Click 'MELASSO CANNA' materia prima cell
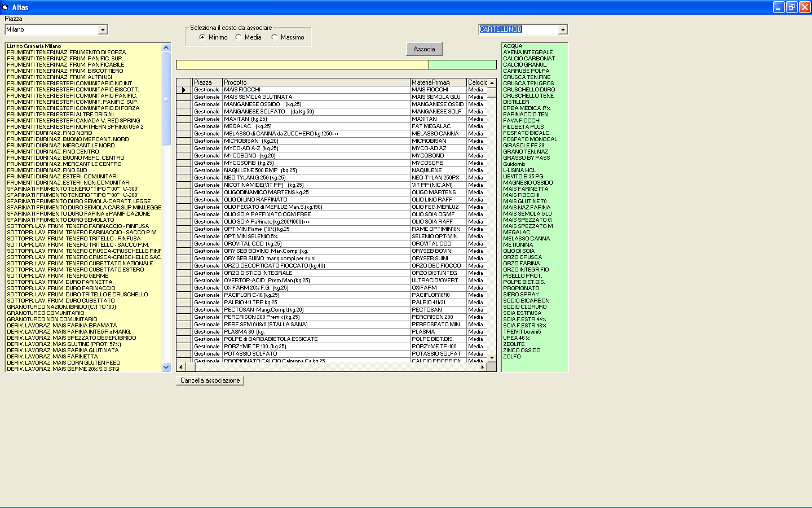The width and height of the screenshot is (812, 508). (x=438, y=134)
